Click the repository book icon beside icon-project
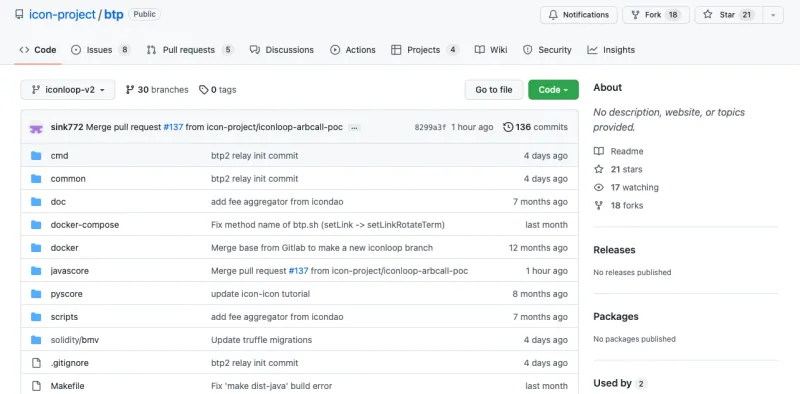 [x=19, y=14]
